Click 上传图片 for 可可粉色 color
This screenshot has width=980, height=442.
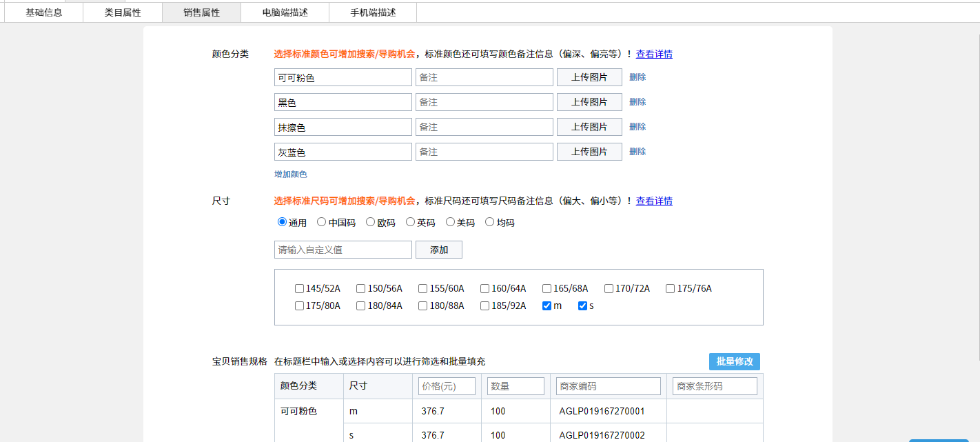pyautogui.click(x=589, y=77)
